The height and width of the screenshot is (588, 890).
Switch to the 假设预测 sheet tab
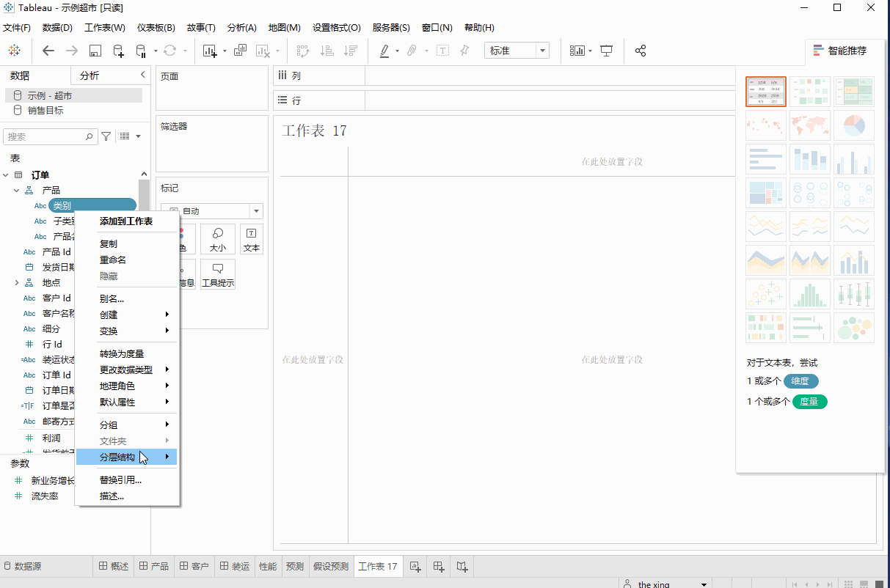point(331,566)
